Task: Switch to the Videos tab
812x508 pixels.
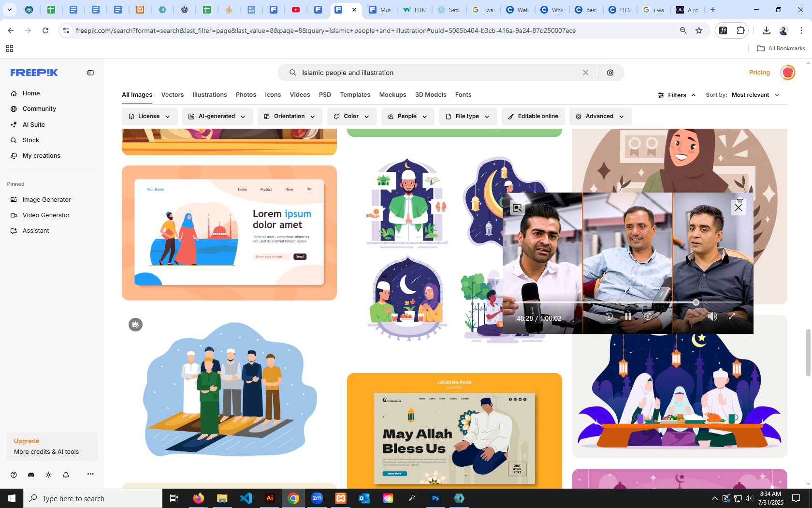Action: (x=300, y=95)
